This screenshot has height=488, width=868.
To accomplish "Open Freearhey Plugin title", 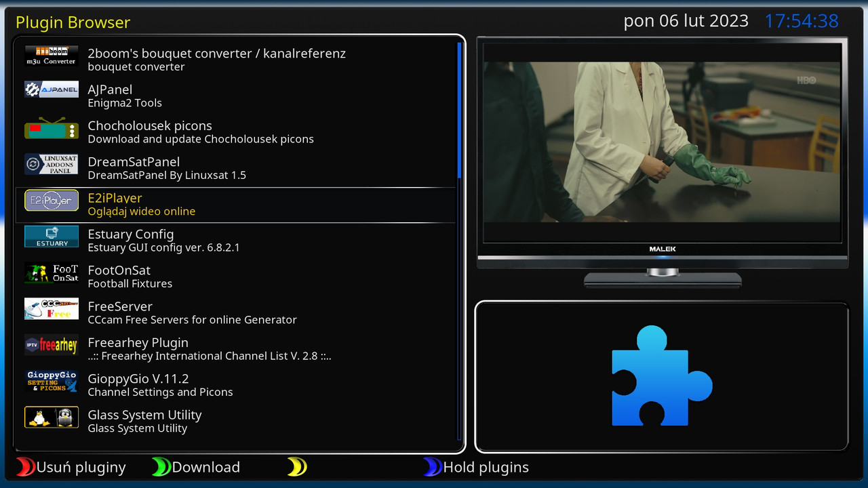I will click(138, 343).
